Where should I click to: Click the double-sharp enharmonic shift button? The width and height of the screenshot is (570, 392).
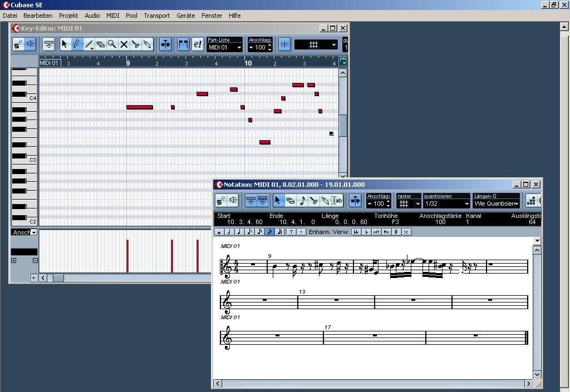coord(406,232)
